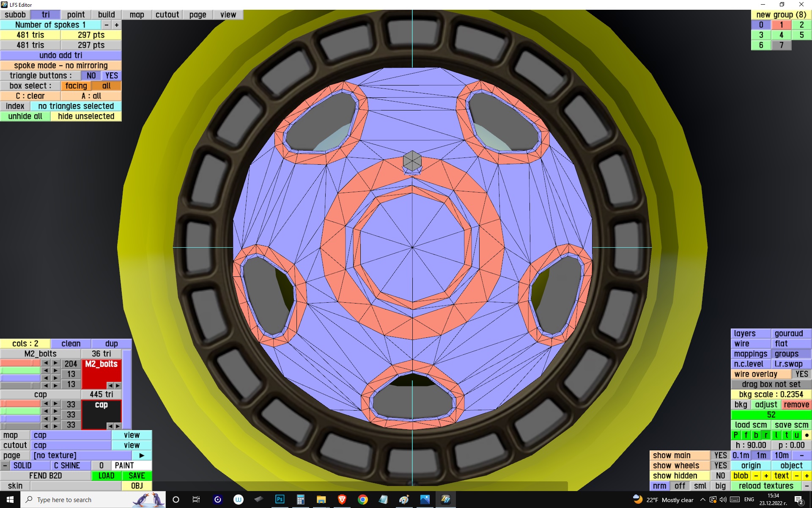812x508 pixels.
Task: Open File Explorer from the taskbar
Action: coord(321,500)
